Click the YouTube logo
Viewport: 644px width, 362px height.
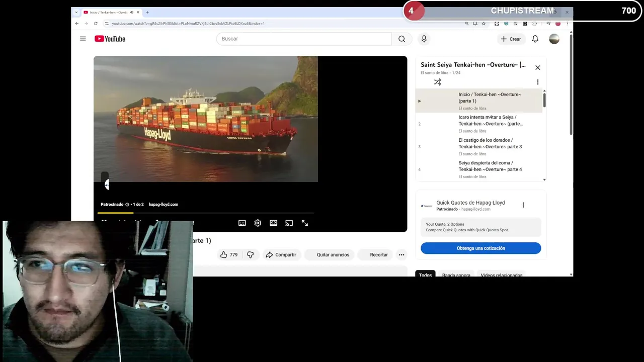[x=110, y=39]
